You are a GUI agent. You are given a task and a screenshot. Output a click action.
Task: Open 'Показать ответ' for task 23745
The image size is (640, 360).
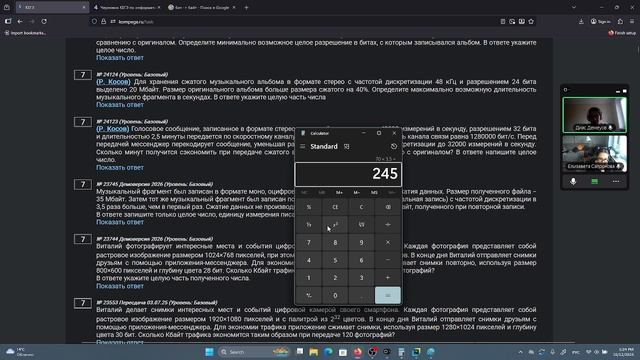point(120,222)
